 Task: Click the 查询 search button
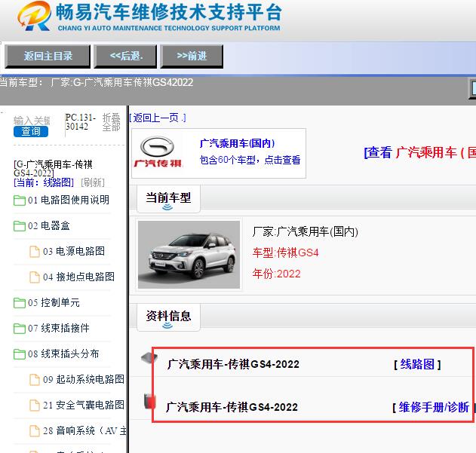(x=31, y=131)
